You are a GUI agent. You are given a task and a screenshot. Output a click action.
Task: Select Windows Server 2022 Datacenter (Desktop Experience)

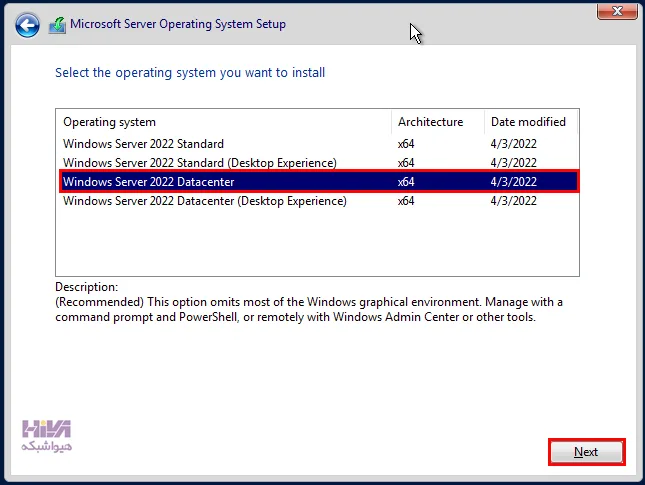[x=318, y=201]
